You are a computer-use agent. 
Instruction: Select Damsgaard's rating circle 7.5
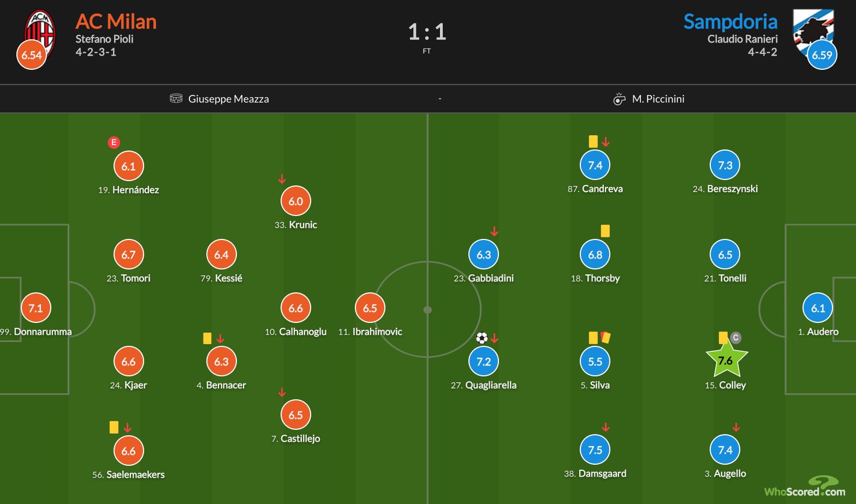[x=595, y=450]
